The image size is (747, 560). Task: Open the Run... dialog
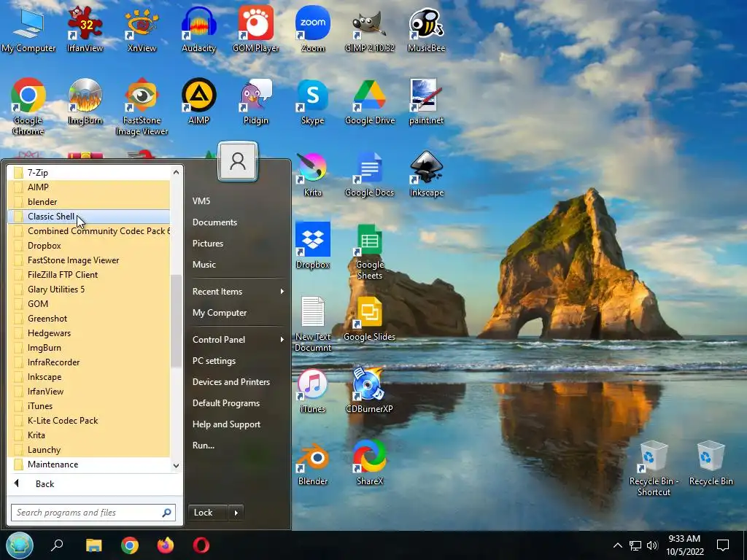pos(238,446)
